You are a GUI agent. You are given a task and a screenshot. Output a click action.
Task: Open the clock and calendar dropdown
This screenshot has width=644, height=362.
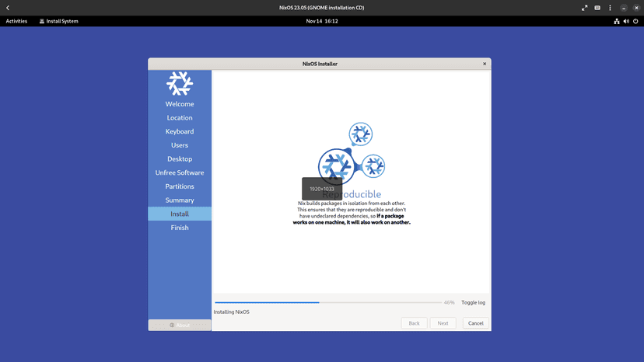(322, 21)
